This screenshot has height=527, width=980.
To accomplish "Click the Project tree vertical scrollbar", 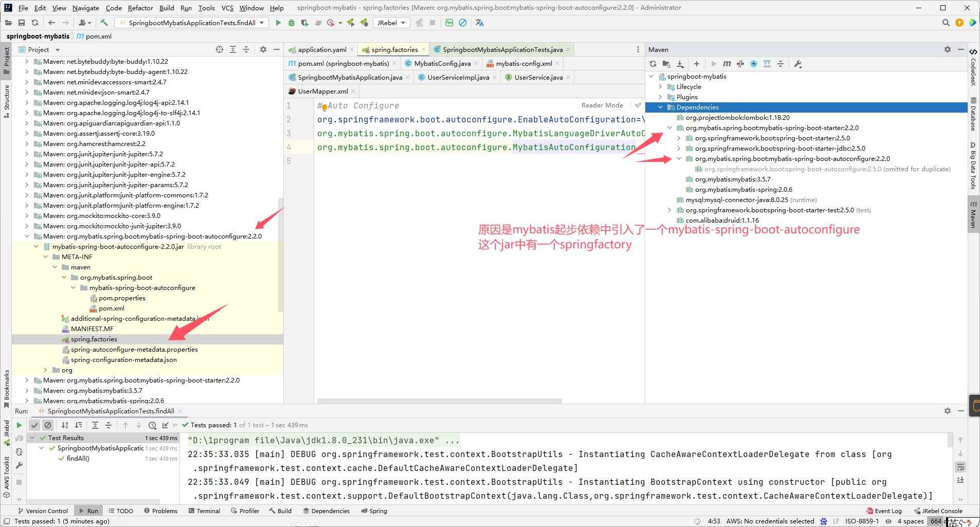I will (x=280, y=255).
